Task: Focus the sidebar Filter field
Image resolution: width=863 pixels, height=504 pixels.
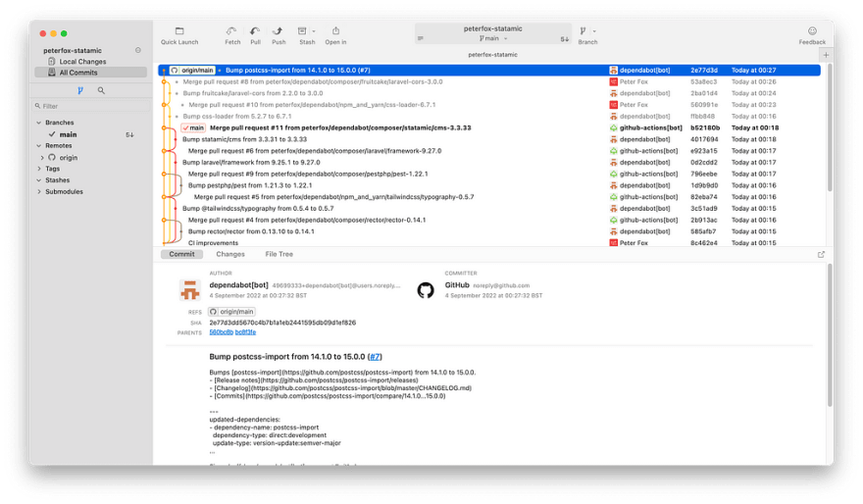Action: (91, 106)
